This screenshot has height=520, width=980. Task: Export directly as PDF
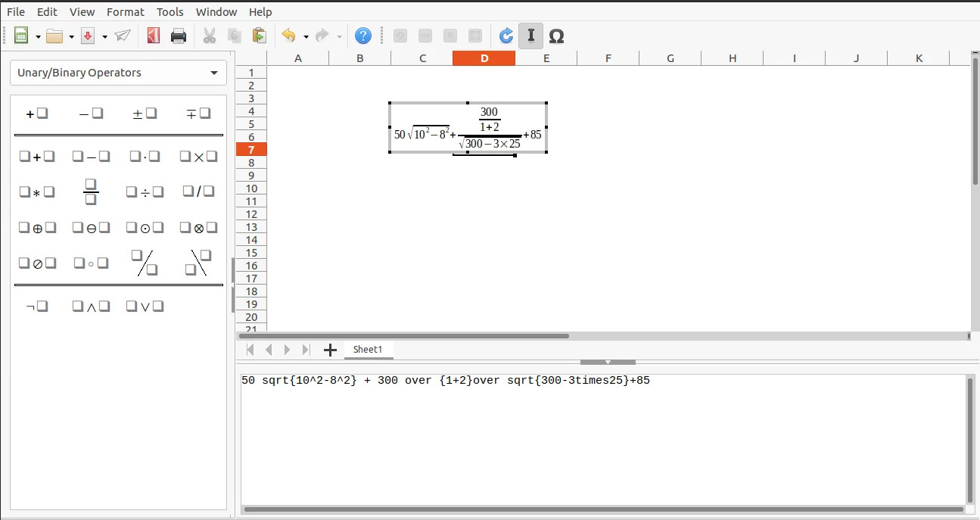click(x=154, y=36)
